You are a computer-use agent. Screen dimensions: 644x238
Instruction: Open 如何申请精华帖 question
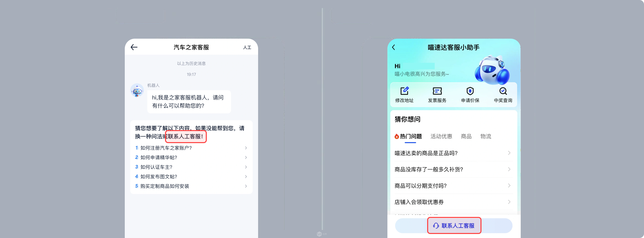pos(191,157)
